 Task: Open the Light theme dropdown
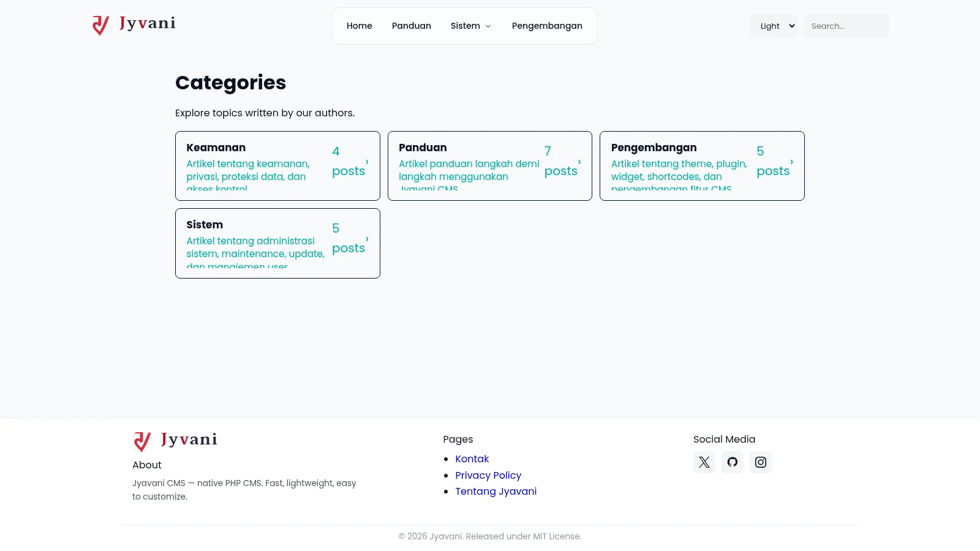pyautogui.click(x=774, y=26)
